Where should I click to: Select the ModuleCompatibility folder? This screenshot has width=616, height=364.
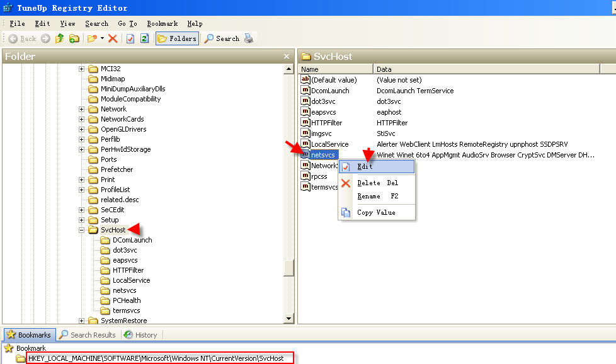click(x=125, y=99)
